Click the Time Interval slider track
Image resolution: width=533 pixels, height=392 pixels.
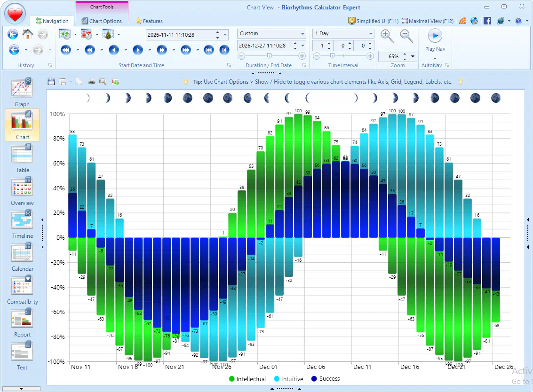pyautogui.click(x=343, y=56)
